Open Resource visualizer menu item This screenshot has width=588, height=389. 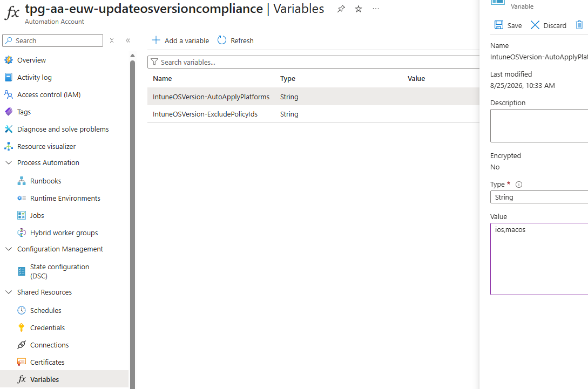[x=46, y=146]
